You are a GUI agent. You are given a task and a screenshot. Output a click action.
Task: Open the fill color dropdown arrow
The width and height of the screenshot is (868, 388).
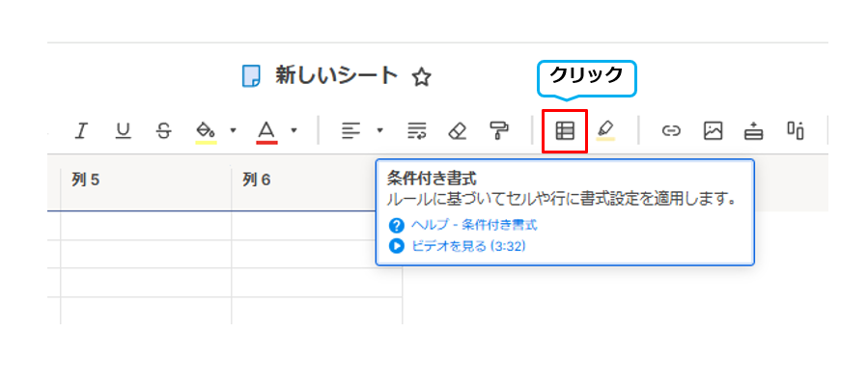233,131
